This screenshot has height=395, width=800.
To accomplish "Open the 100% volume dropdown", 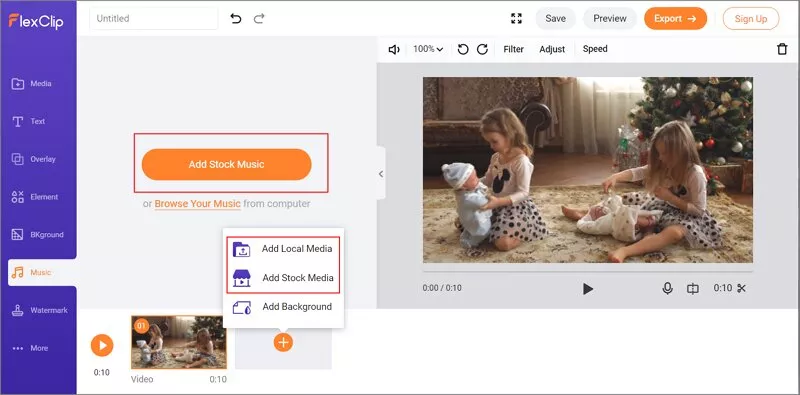I will click(428, 49).
